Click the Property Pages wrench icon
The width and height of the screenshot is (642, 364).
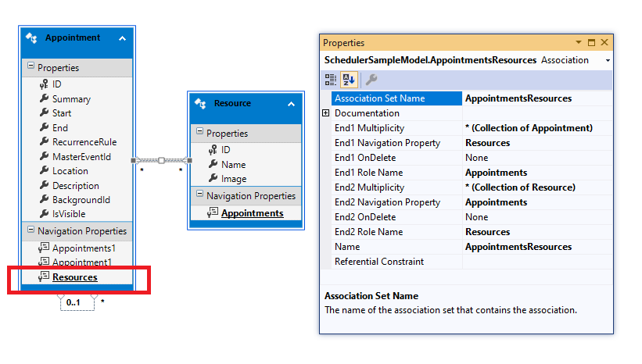click(371, 80)
